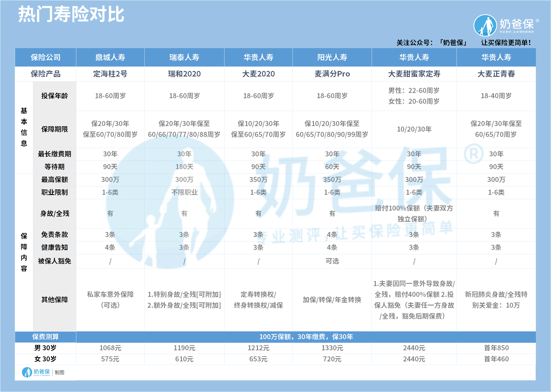Click the 720元 premium cell
This screenshot has width=551, height=392.
tap(332, 359)
